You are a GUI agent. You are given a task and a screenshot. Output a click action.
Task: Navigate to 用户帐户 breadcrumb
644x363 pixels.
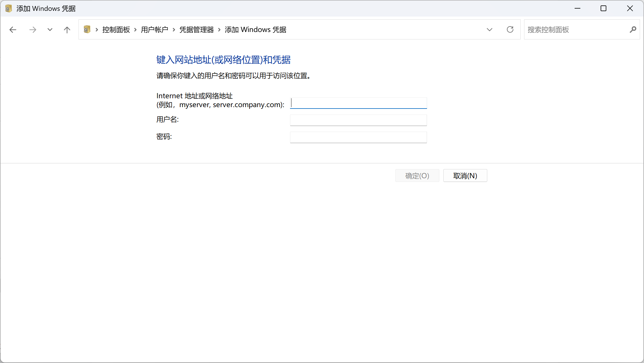pyautogui.click(x=154, y=30)
